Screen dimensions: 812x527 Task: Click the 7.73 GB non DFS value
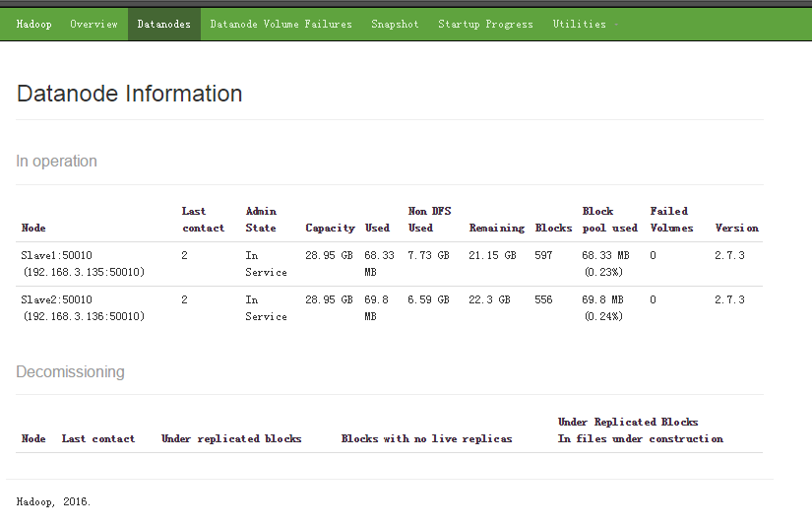pos(428,255)
